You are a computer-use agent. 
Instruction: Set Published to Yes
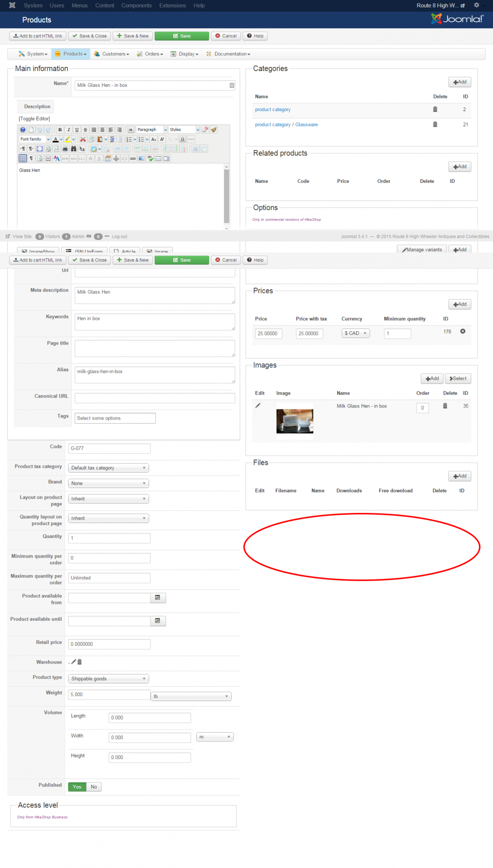[x=77, y=787]
